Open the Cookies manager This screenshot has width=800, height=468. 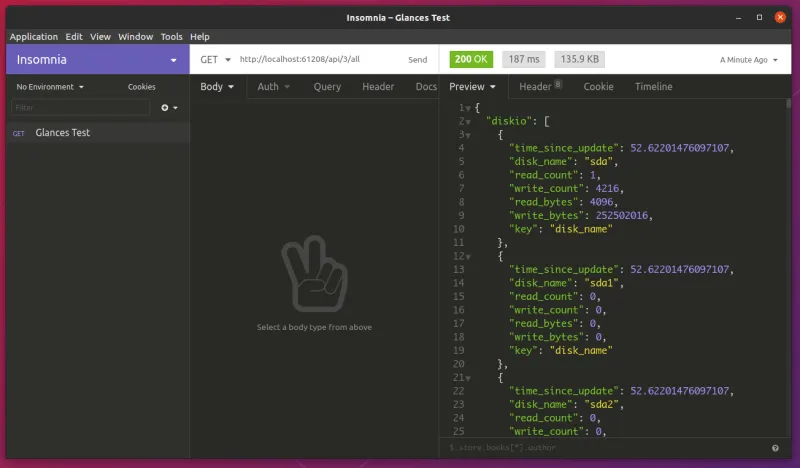142,87
